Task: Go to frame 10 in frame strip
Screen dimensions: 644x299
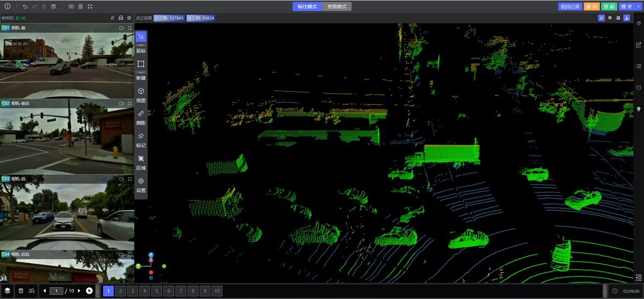Action: (x=217, y=291)
